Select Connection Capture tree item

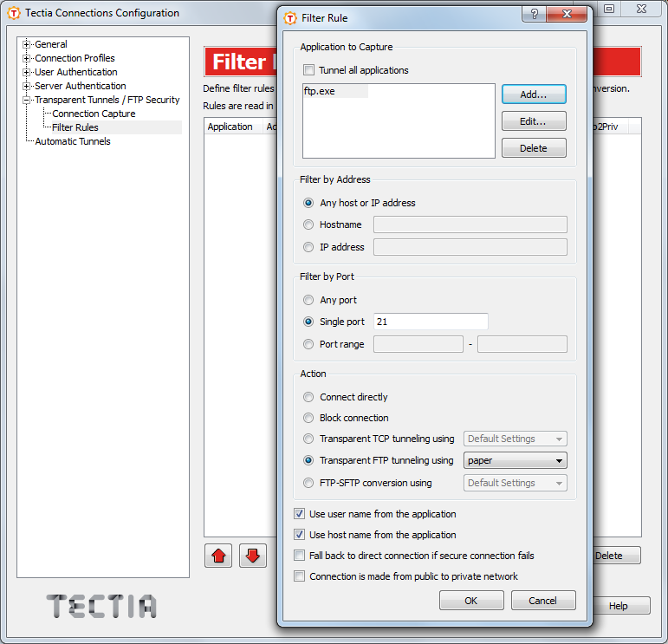tap(94, 114)
